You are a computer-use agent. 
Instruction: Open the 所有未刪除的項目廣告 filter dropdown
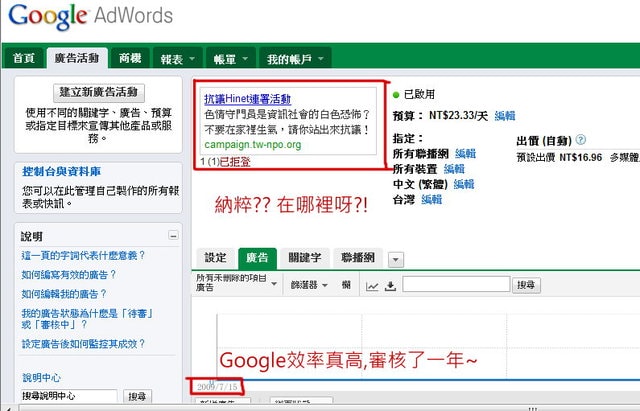(237, 283)
